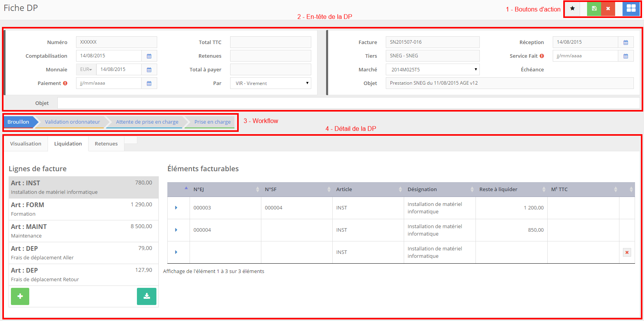This screenshot has height=321, width=644.
Task: Expand row with N°EJ 000003
Action: 176,208
